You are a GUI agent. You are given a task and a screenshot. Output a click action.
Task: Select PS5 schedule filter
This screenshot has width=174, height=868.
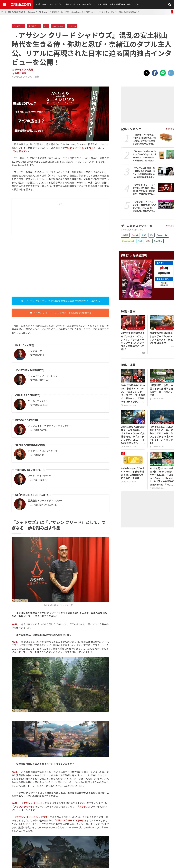click(144, 235)
